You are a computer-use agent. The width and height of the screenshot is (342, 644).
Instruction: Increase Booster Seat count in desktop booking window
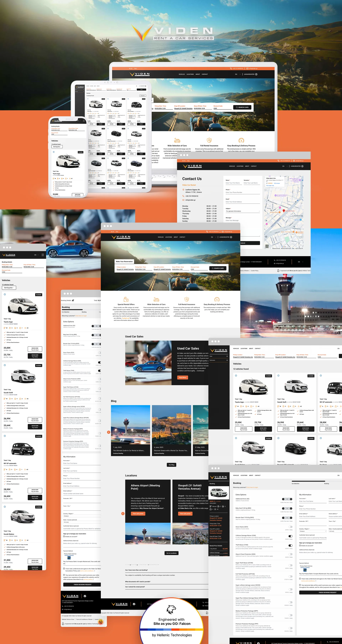(291, 518)
